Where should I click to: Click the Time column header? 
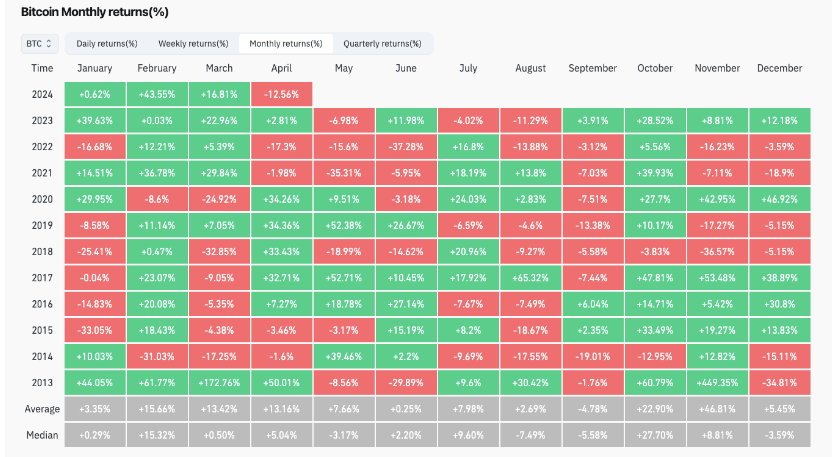[42, 68]
